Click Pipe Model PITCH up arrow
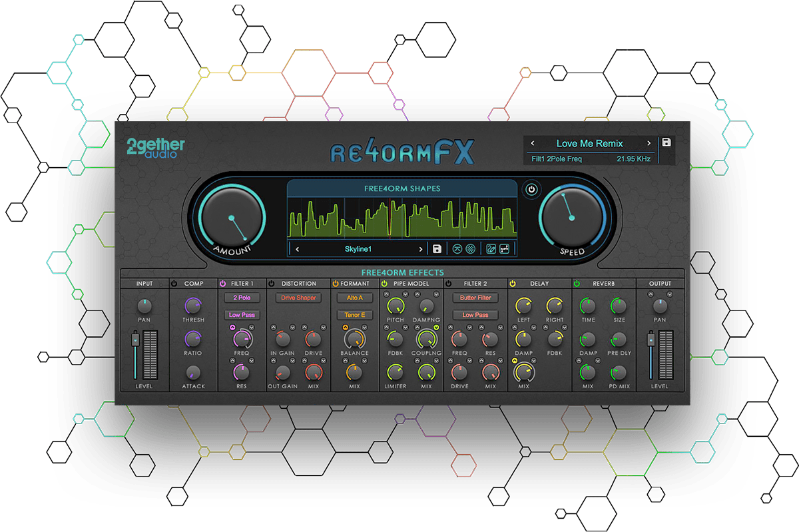Screen dimensions: 799x532 386,294
